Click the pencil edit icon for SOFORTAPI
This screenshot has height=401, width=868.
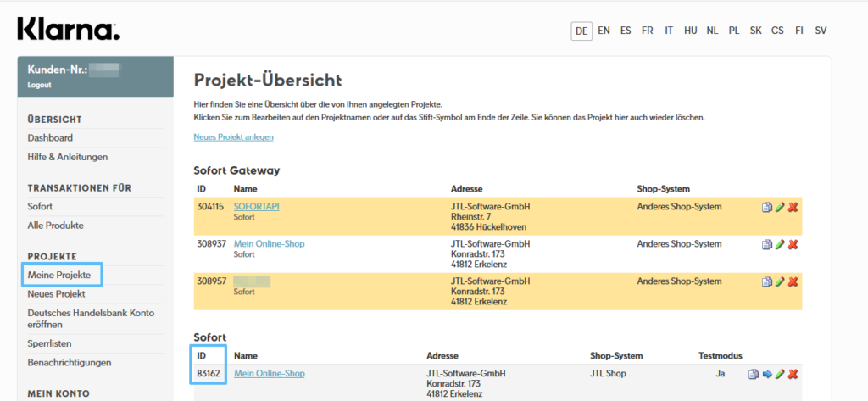pos(780,207)
